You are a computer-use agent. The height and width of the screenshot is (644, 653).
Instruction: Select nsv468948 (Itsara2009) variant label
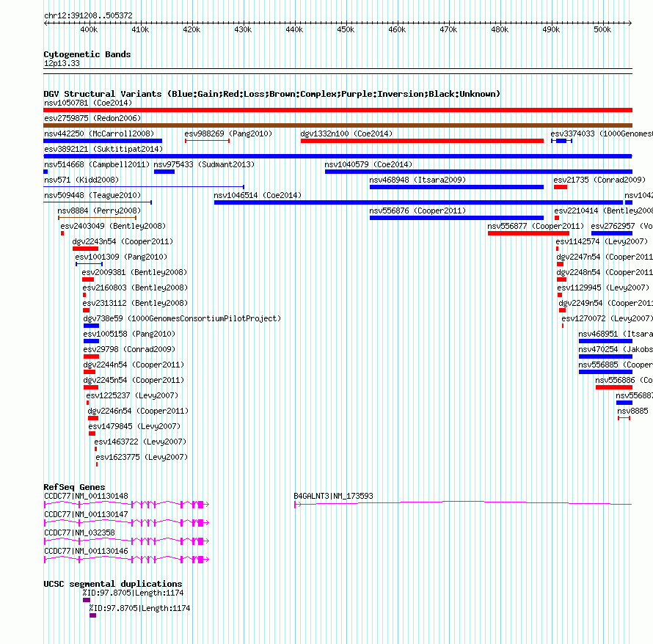click(x=417, y=180)
